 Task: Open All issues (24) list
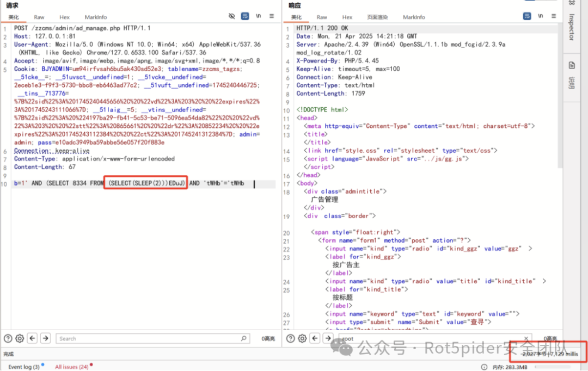tap(72, 367)
